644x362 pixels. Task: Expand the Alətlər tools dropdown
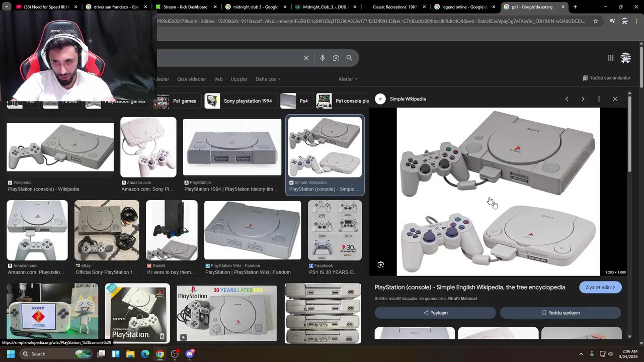pos(348,79)
